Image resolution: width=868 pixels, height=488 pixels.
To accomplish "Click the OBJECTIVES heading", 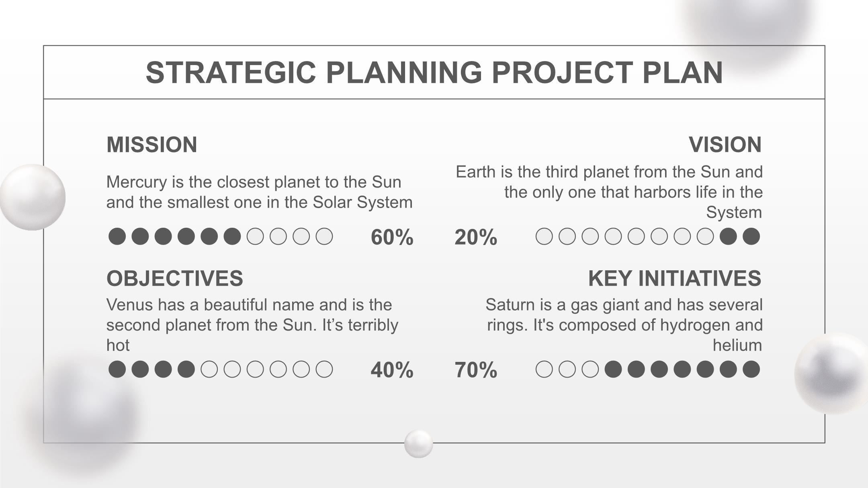I will pos(174,278).
